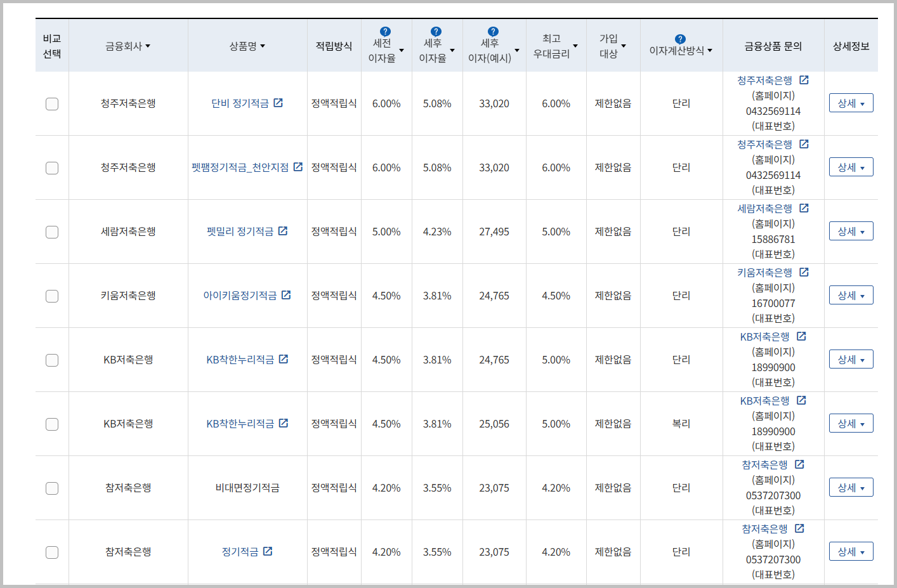The height and width of the screenshot is (588, 897).
Task: Click the sort arrow beside 세후 이자율
Action: click(452, 51)
